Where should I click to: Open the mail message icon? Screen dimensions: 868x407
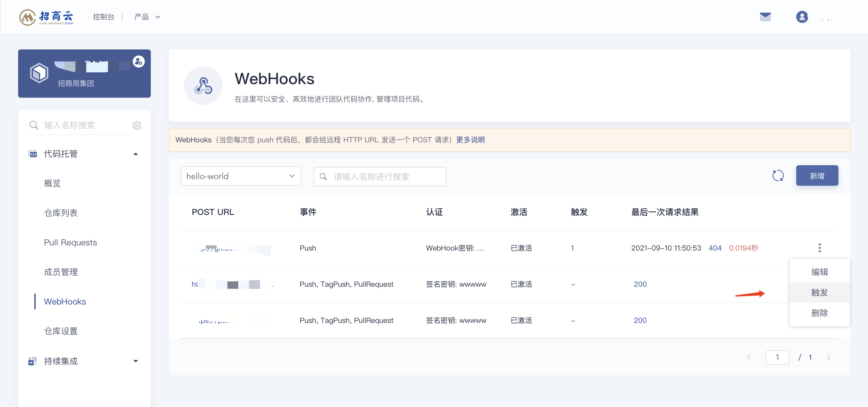point(765,17)
